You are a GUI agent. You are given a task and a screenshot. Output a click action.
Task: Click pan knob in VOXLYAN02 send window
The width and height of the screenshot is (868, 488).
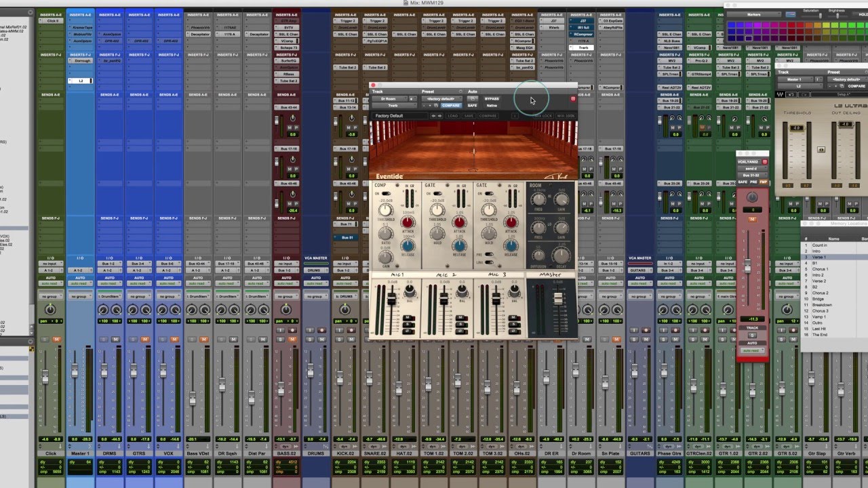click(752, 197)
